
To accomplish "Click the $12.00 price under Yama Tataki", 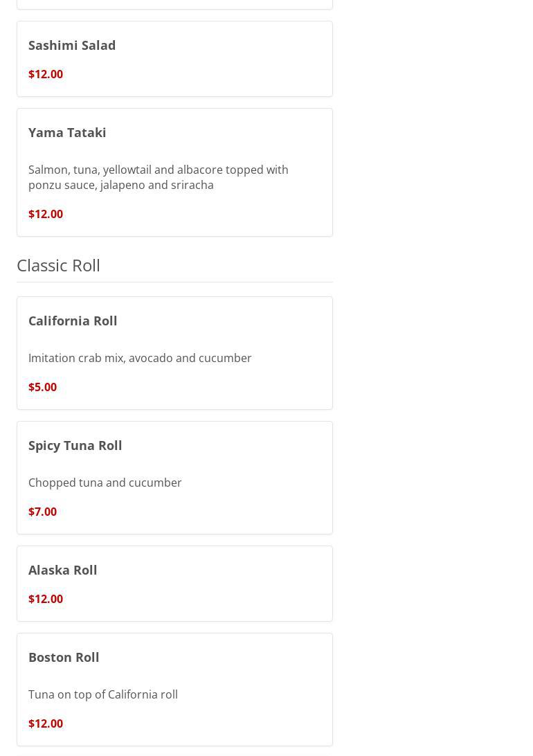I will click(46, 214).
